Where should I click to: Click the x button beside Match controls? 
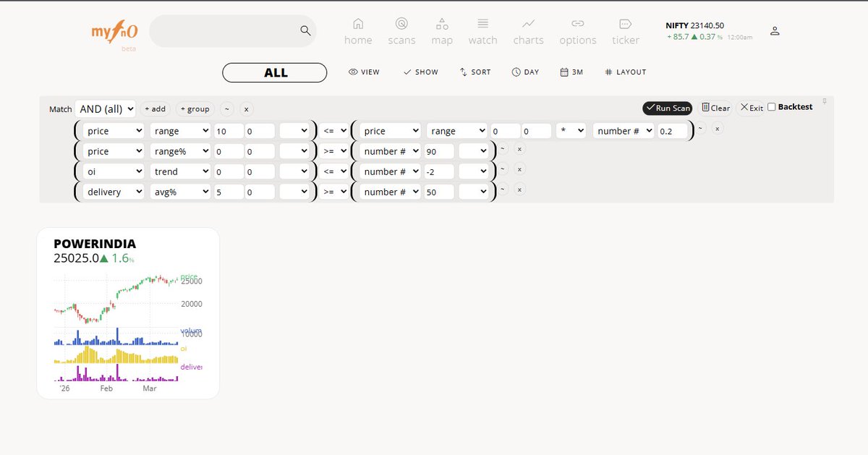click(247, 109)
